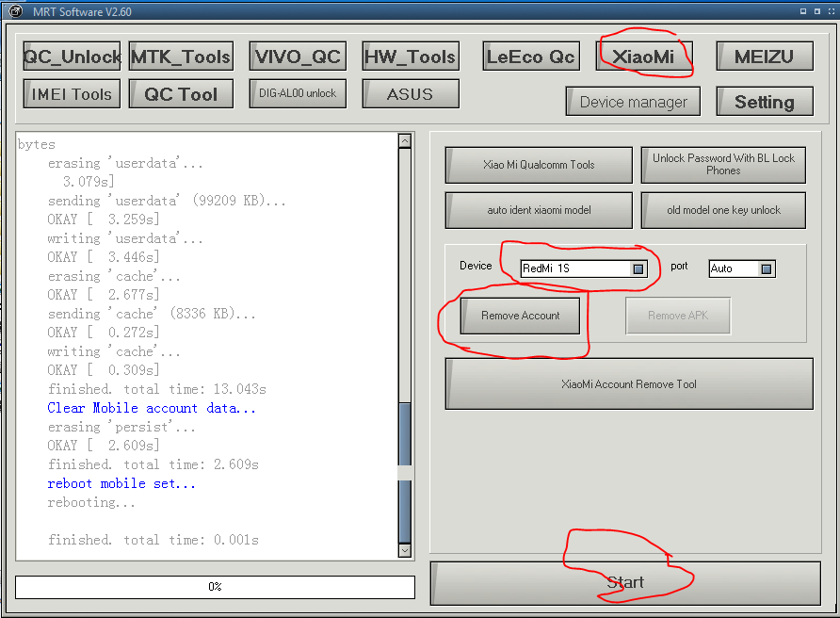The height and width of the screenshot is (618, 840).
Task: Select the LeEco Qc module
Action: [x=531, y=57]
